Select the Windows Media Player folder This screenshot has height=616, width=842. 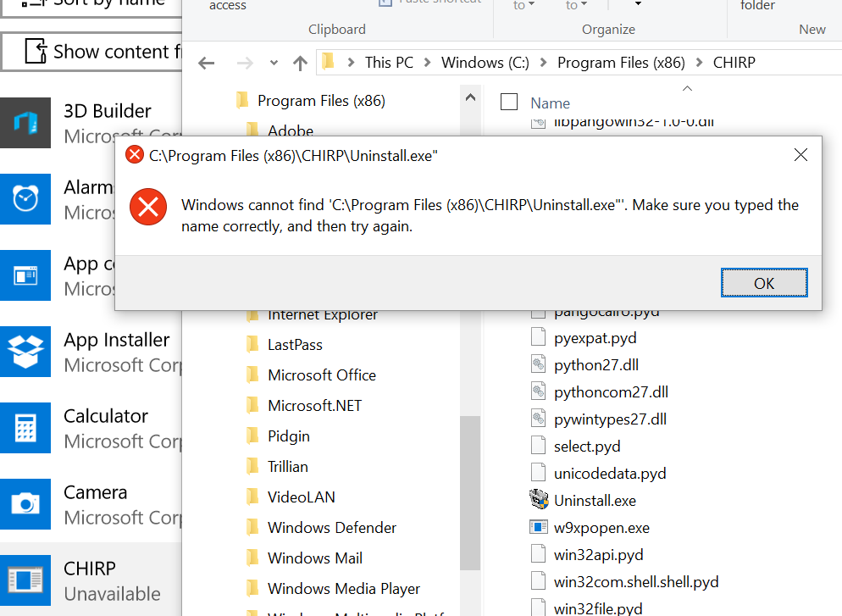pyautogui.click(x=344, y=589)
